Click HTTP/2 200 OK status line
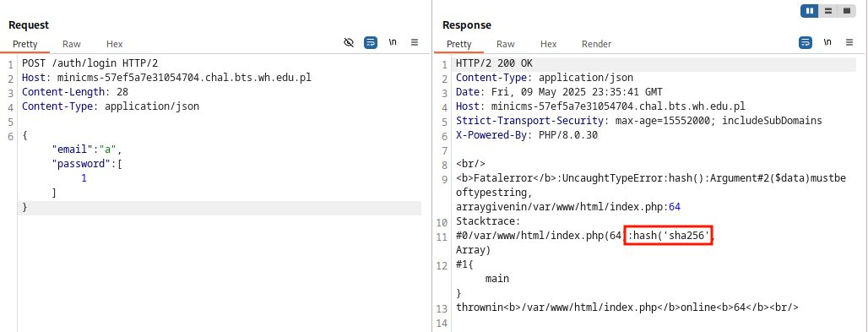This screenshot has width=868, height=332. [x=494, y=63]
